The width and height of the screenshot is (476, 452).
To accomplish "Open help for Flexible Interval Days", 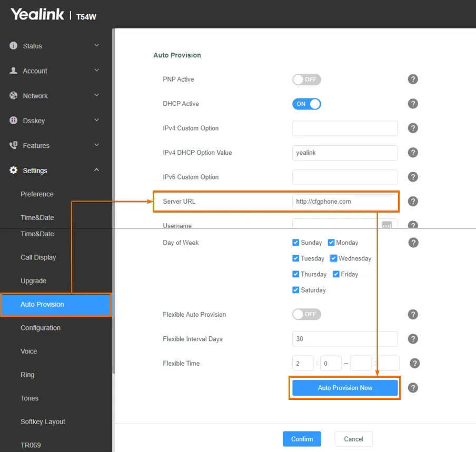I will tap(413, 339).
